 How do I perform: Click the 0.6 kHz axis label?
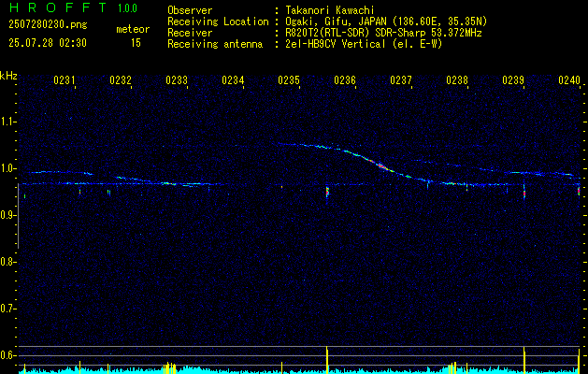[7, 355]
